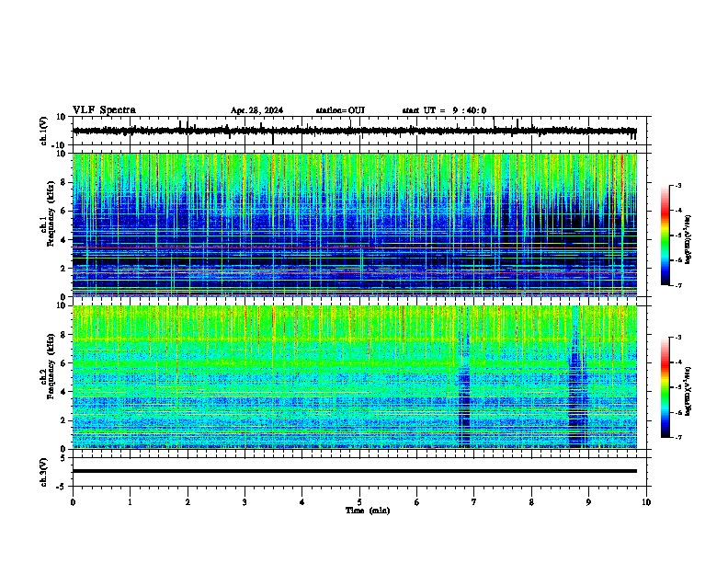728x563 pixels.
Task: Click the "4" tick label on time axis
Action: 302,502
